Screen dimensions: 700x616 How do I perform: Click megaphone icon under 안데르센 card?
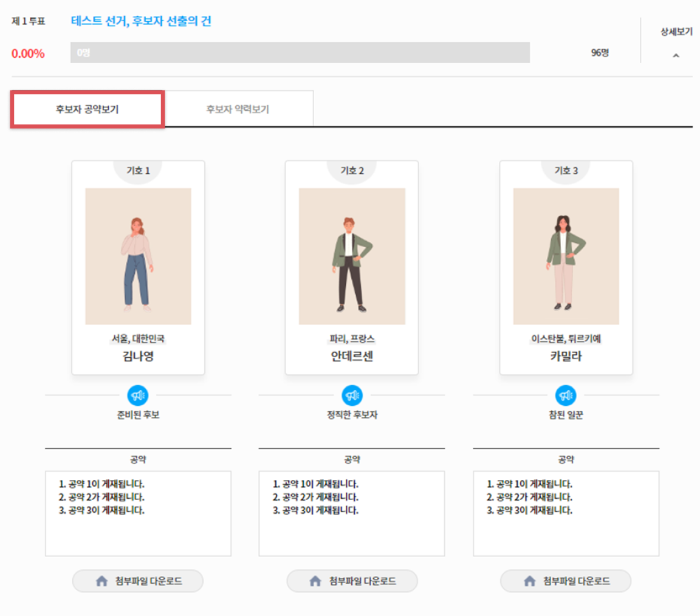[x=352, y=395]
